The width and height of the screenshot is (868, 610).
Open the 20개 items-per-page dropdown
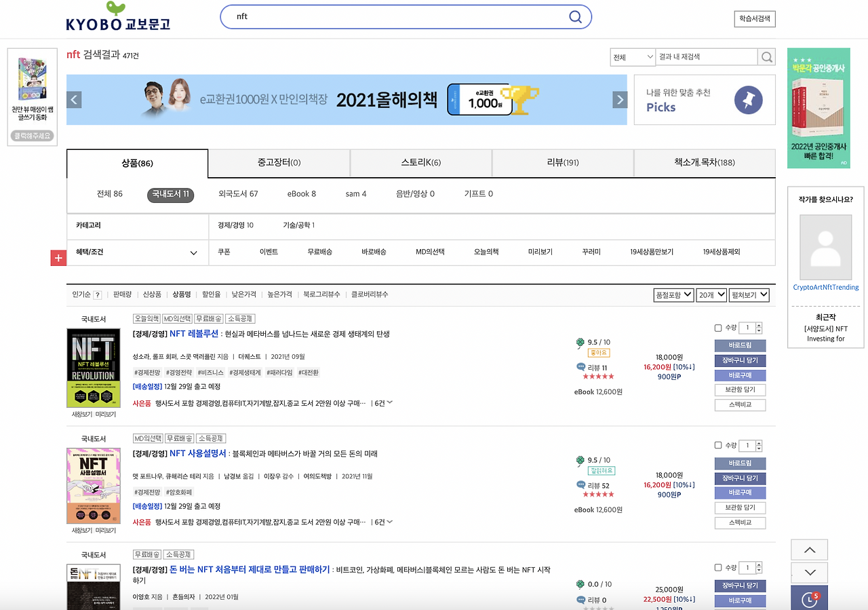[711, 295]
